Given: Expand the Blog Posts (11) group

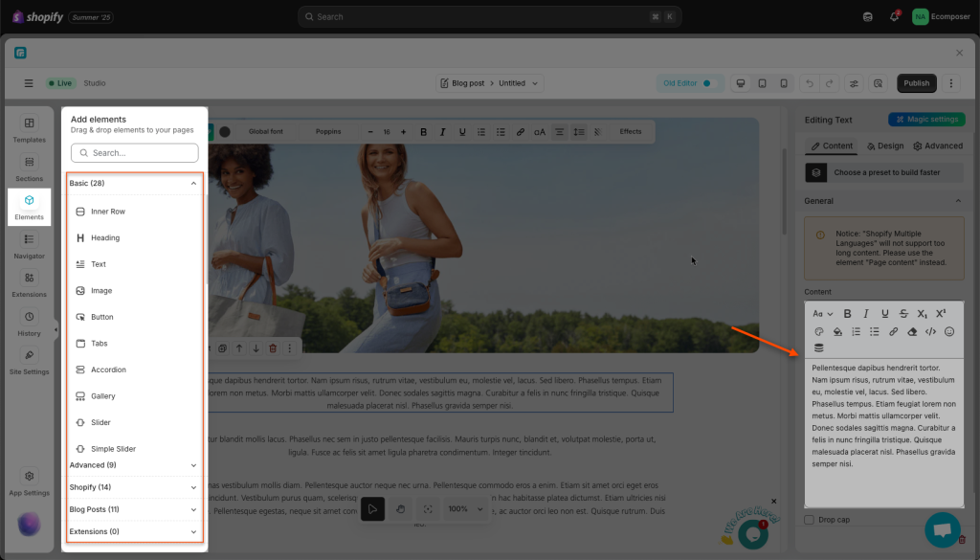Looking at the screenshot, I should tap(133, 509).
